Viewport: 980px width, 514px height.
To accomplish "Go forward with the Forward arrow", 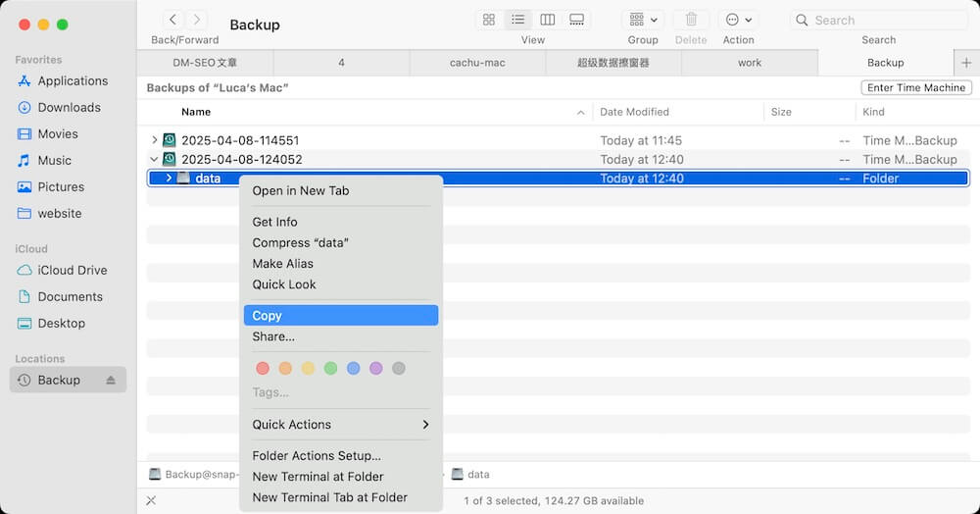I will 197,20.
